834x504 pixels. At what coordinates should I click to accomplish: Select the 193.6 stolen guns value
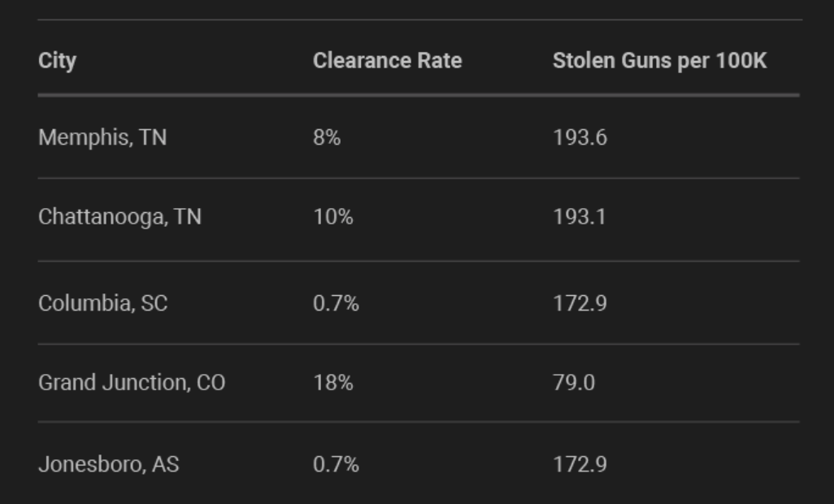(580, 137)
